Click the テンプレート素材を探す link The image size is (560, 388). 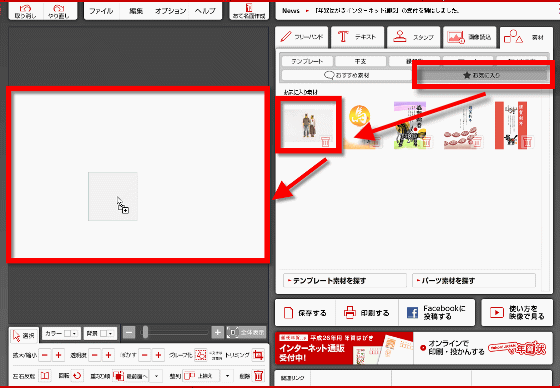click(345, 281)
